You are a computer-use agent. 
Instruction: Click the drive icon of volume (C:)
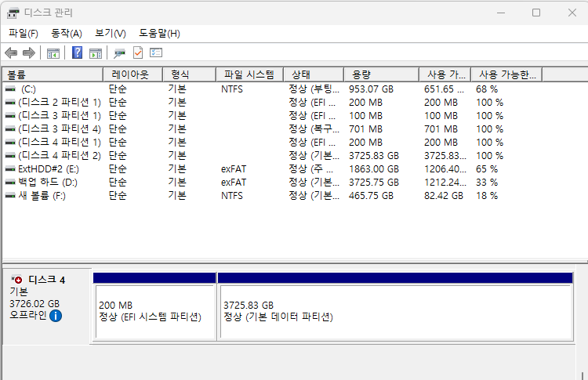10,89
